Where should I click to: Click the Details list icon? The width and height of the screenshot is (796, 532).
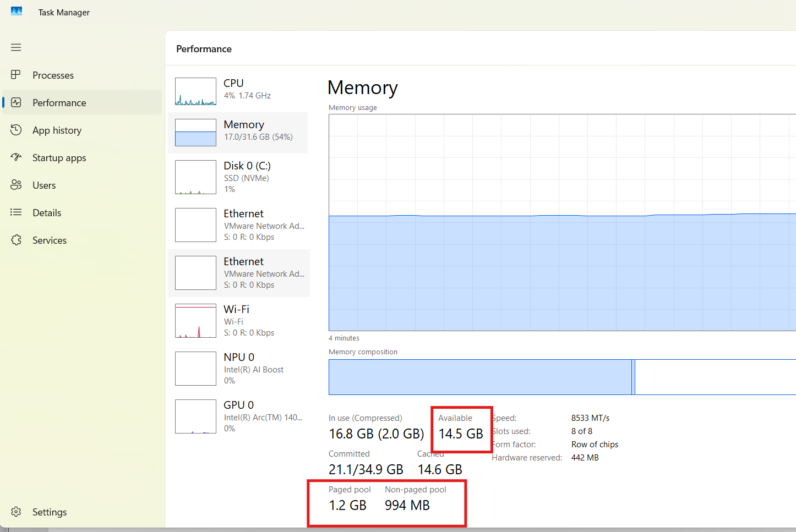point(16,212)
